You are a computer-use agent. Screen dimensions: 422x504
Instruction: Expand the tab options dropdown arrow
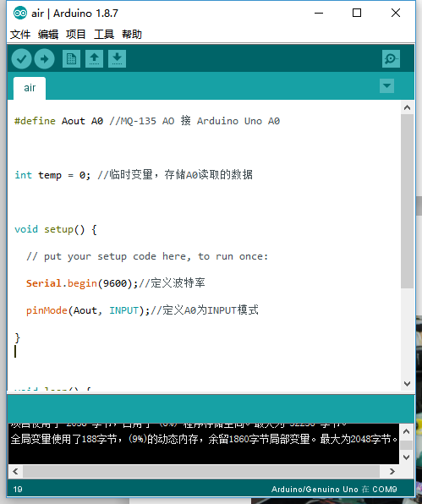387,85
